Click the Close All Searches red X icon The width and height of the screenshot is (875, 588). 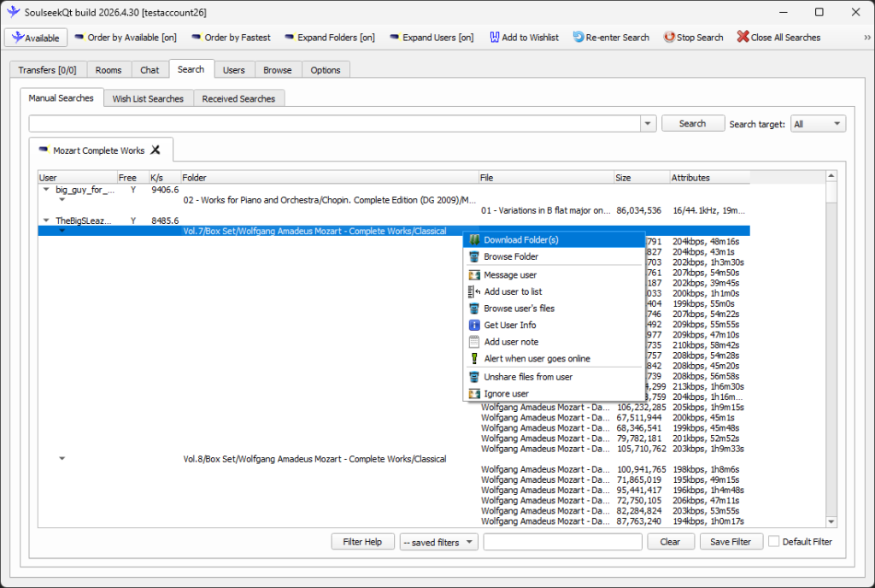[x=743, y=37]
